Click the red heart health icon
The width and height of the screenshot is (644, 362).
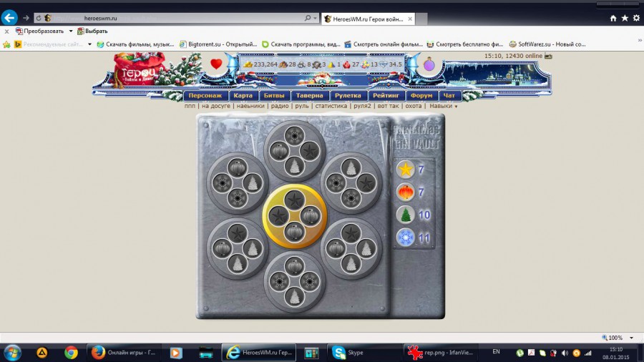point(216,64)
